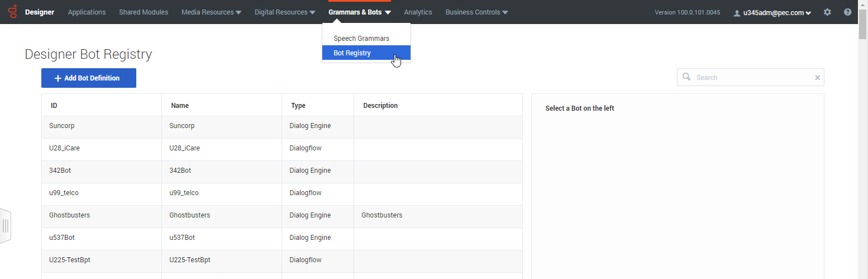Click U225-TestBpt in the Name column
The width and height of the screenshot is (868, 279).
(190, 260)
